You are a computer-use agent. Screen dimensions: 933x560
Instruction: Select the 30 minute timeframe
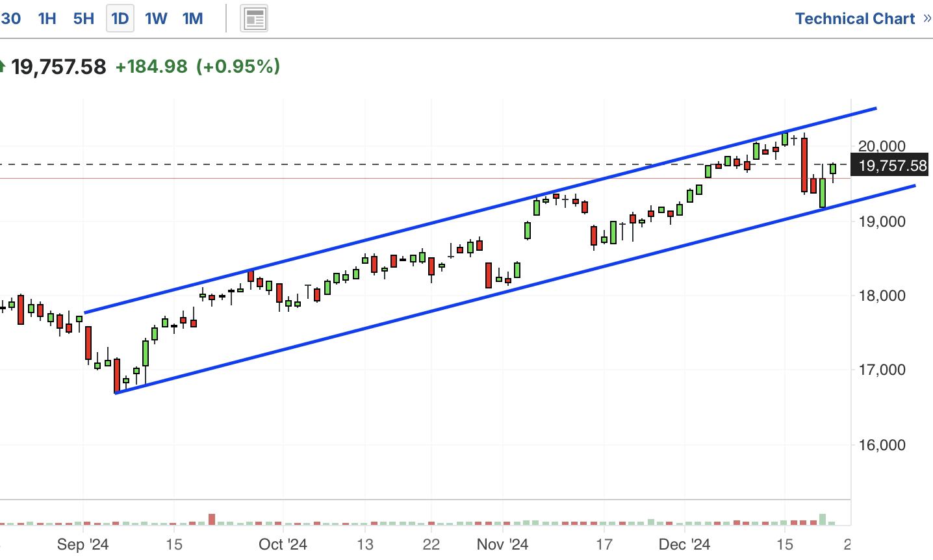pyautogui.click(x=10, y=18)
